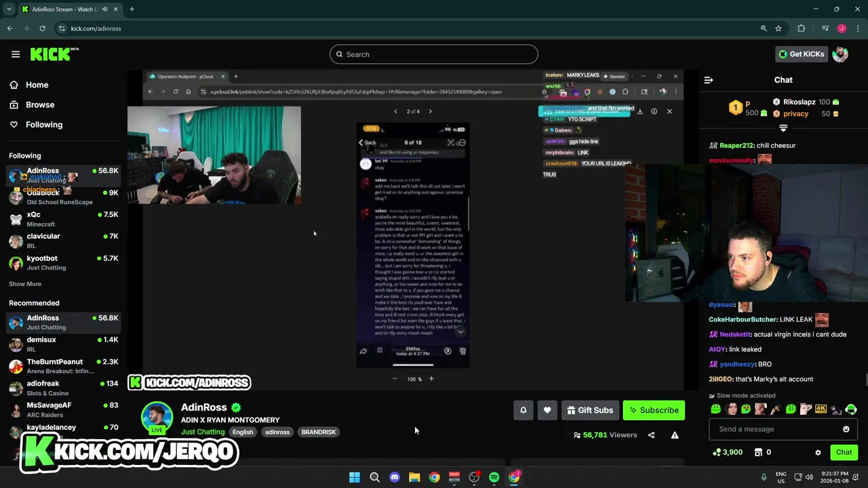The width and height of the screenshot is (868, 488).
Task: Click the green Chat send button
Action: point(844,452)
